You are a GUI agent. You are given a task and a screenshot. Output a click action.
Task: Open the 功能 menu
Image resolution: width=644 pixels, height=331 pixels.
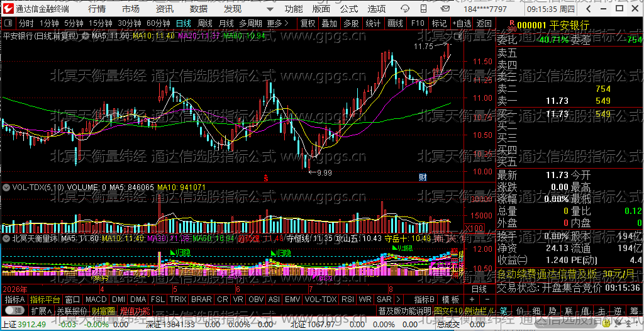(x=294, y=9)
